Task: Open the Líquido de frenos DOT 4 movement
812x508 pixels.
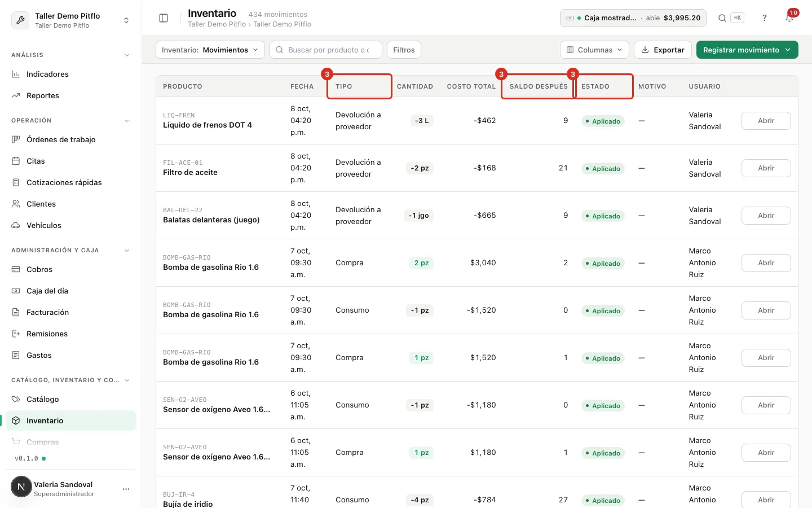Action: [766, 121]
